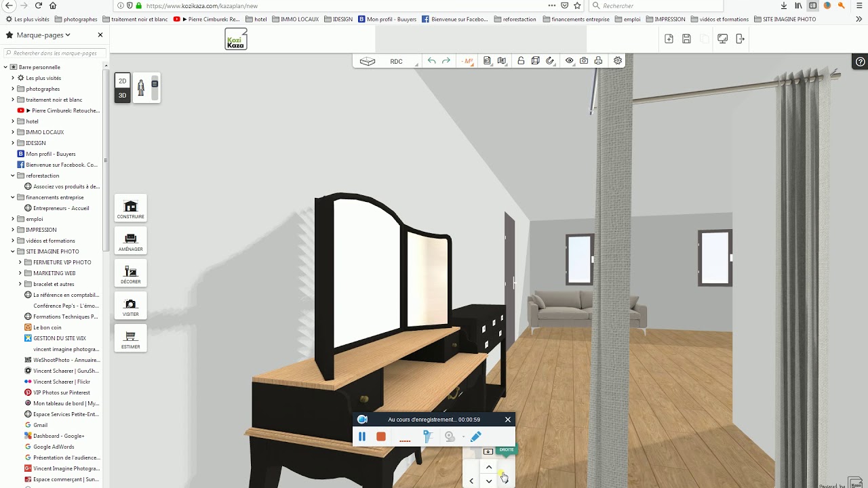868x488 pixels.
Task: Toggle the eye visibility icon
Action: click(570, 61)
